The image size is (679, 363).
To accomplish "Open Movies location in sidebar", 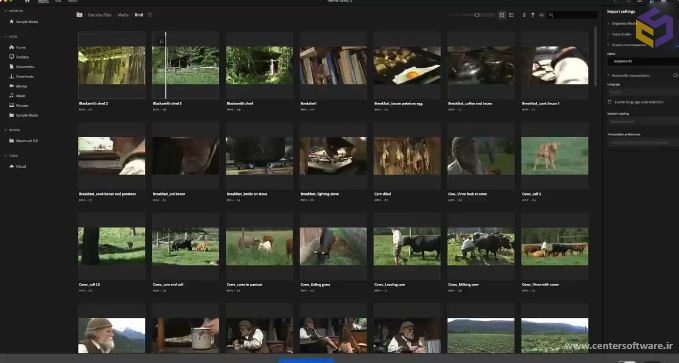I will coord(19,86).
